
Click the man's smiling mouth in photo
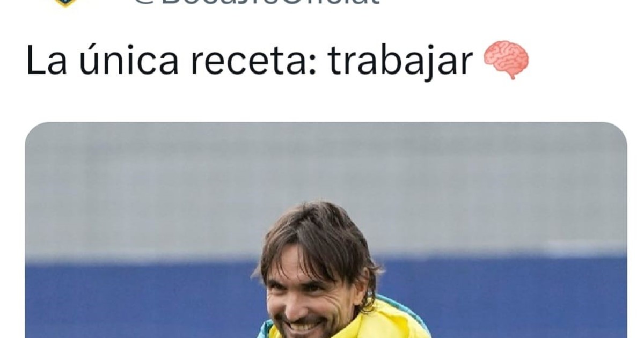[302, 327]
